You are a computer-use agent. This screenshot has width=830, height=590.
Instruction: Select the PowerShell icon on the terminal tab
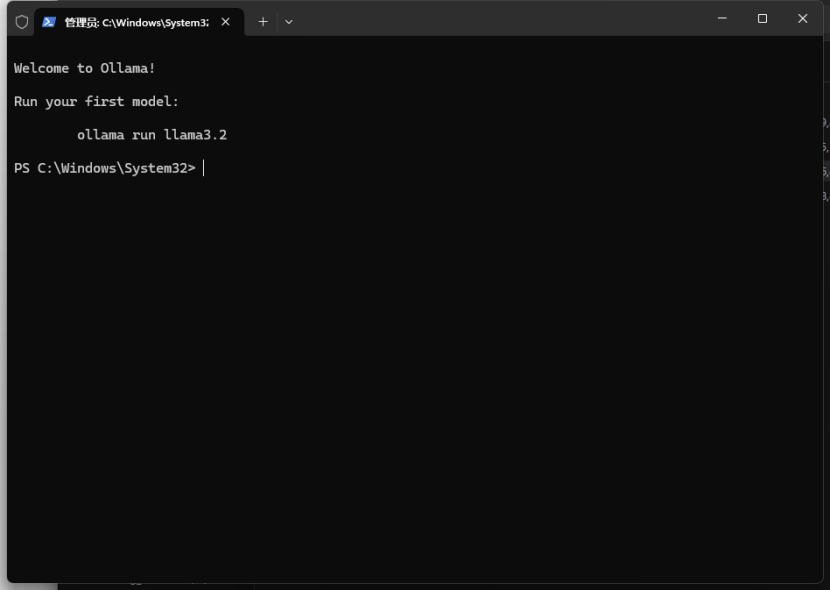(x=47, y=20)
